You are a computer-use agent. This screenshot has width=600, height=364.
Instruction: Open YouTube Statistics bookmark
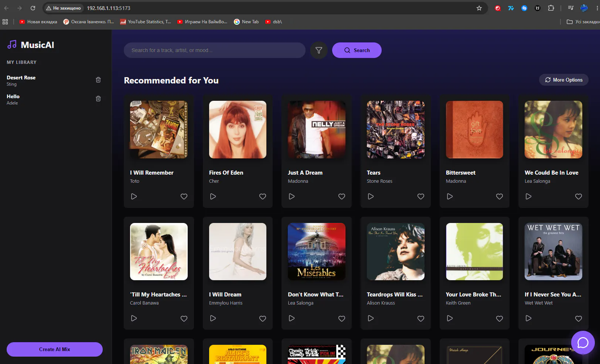146,22
